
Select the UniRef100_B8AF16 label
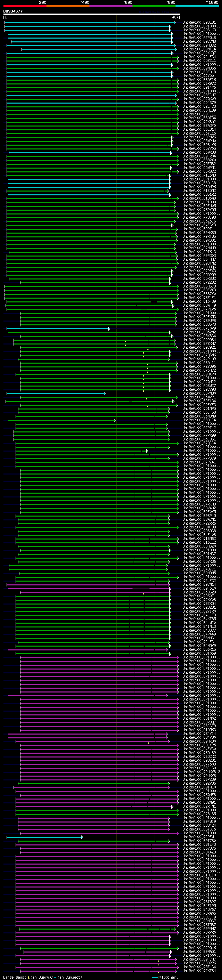(199, 80)
